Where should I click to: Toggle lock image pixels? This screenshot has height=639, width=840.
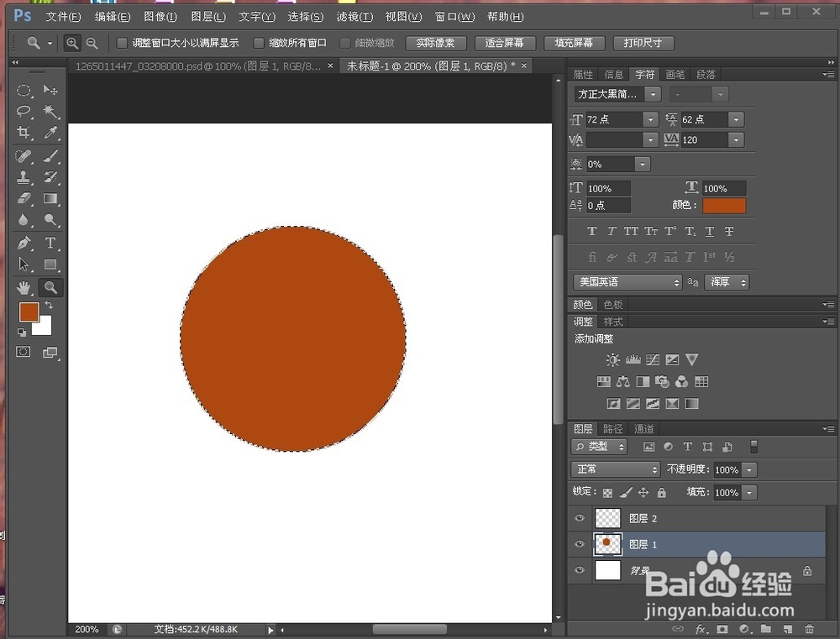(x=626, y=492)
